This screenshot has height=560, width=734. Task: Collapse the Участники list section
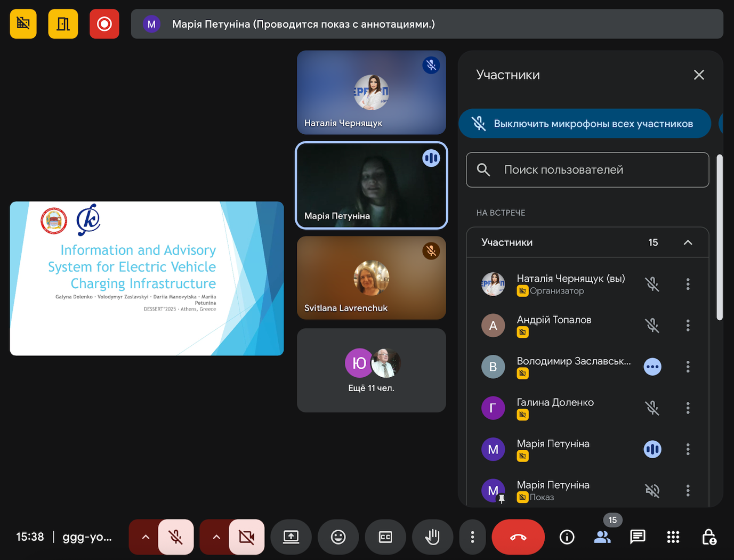pyautogui.click(x=688, y=242)
